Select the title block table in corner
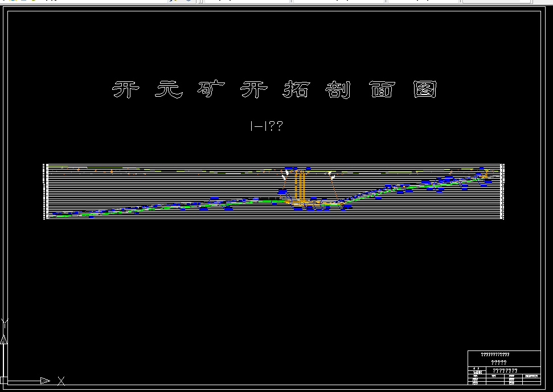553x392 pixels. (505, 368)
